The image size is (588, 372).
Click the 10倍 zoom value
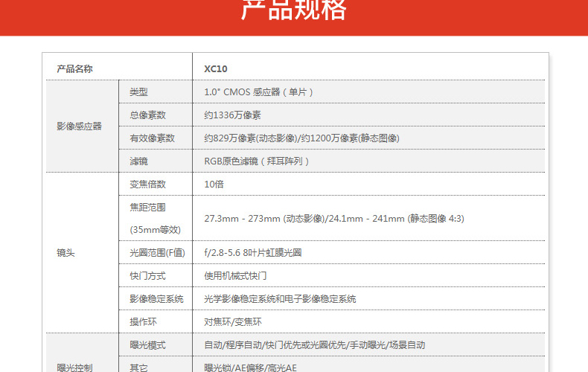214,184
